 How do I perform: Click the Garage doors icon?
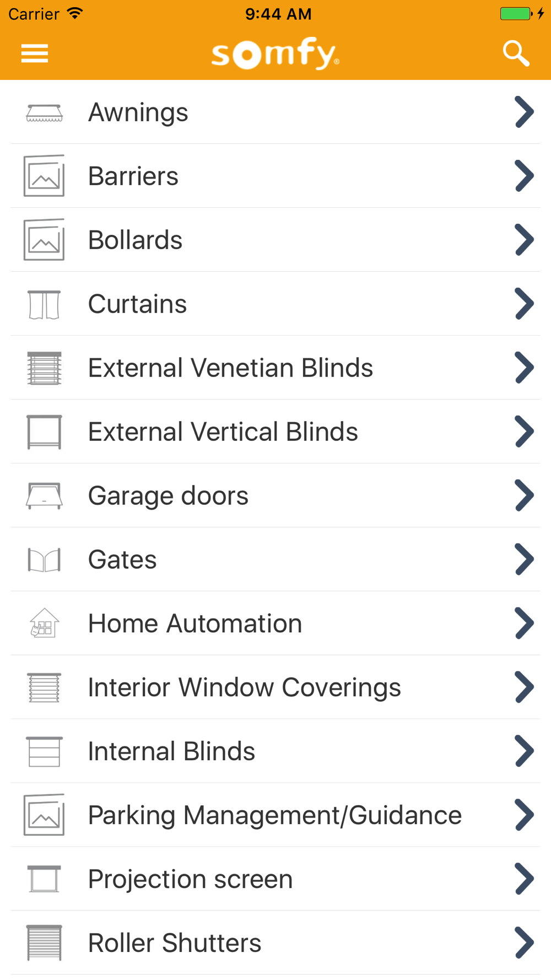pos(44,496)
